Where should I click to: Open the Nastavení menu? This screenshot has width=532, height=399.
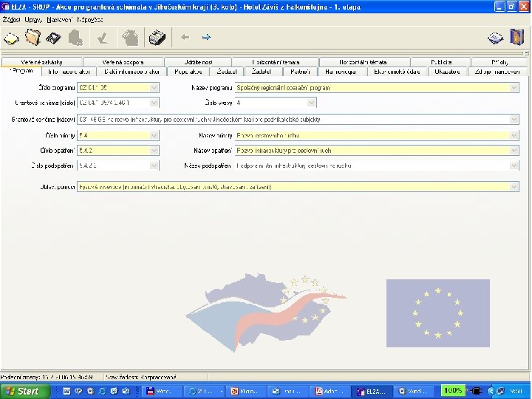tap(59, 20)
